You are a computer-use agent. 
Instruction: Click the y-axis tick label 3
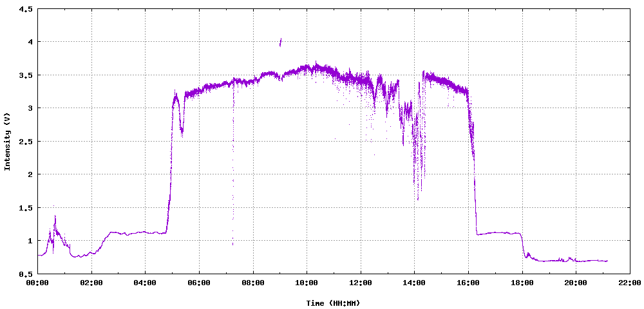click(30, 108)
